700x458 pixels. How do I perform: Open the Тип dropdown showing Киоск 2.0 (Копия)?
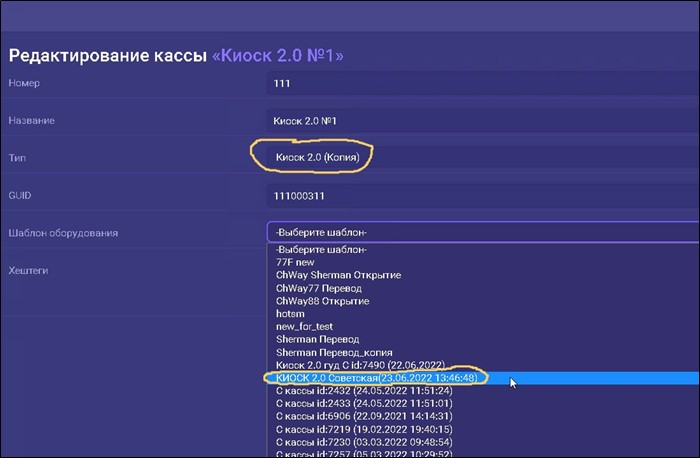point(483,158)
